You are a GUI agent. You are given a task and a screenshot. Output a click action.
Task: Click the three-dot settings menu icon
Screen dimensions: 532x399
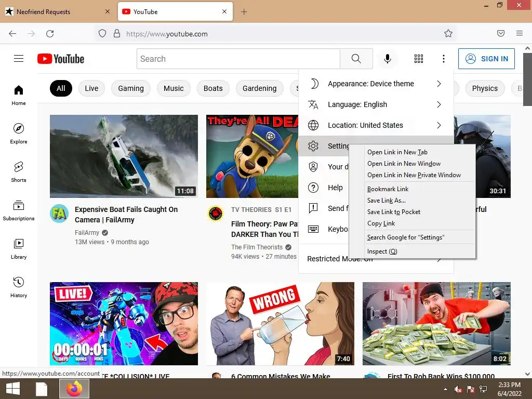point(444,59)
